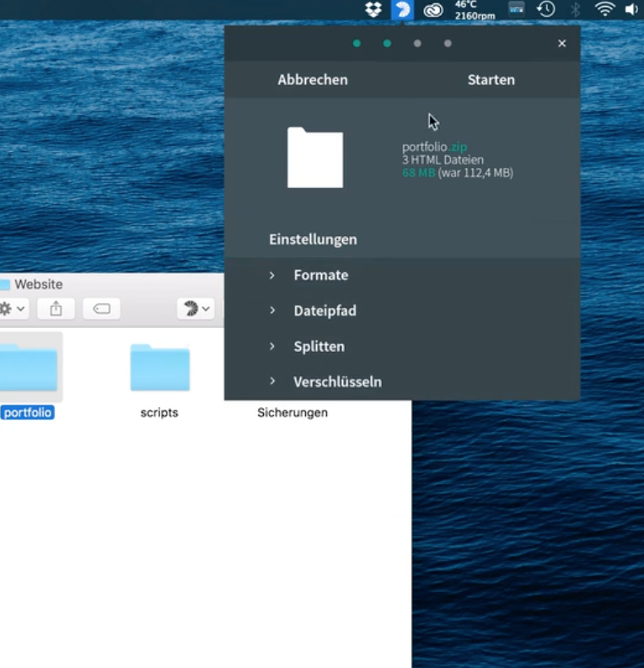Click the Edit Tags icon in Finder toolbar
Screen dimensions: 644x668
[x=101, y=309]
